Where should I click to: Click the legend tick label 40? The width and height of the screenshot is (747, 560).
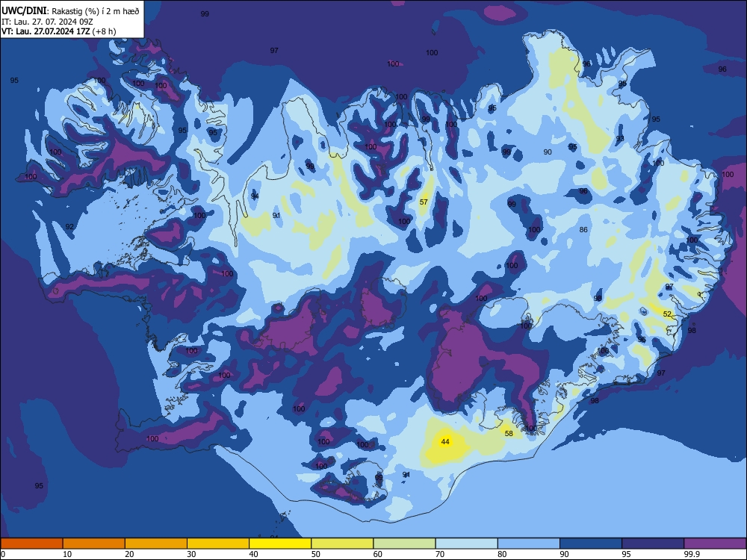254,554
